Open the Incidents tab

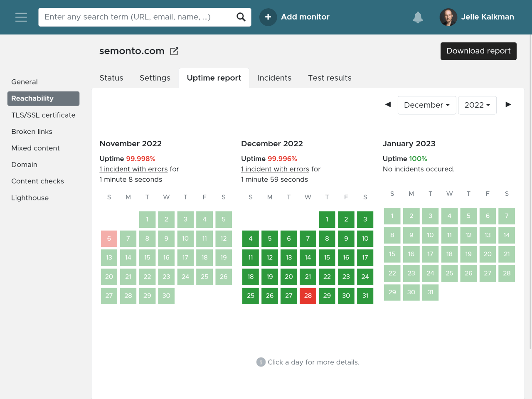[x=274, y=78]
